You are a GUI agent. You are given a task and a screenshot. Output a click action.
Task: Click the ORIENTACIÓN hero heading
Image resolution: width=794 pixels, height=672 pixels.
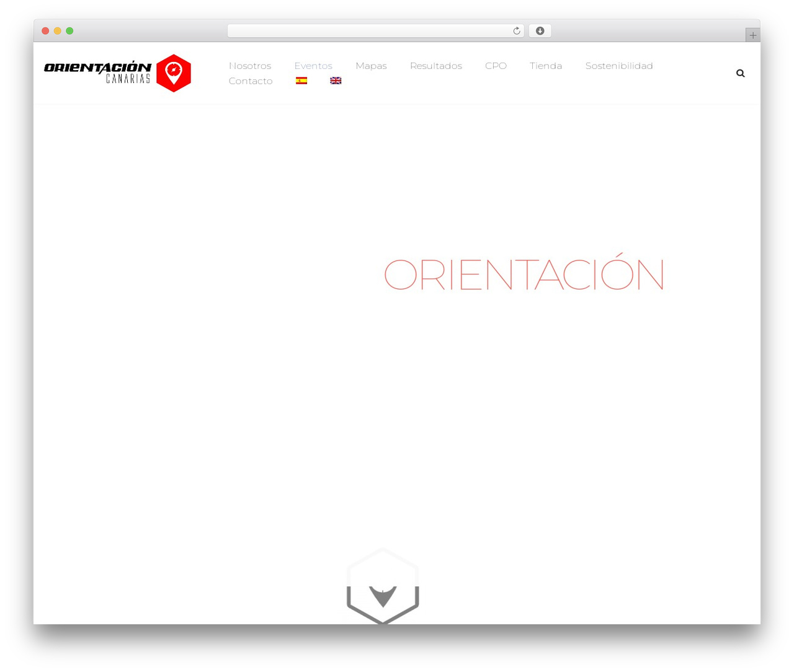(524, 273)
